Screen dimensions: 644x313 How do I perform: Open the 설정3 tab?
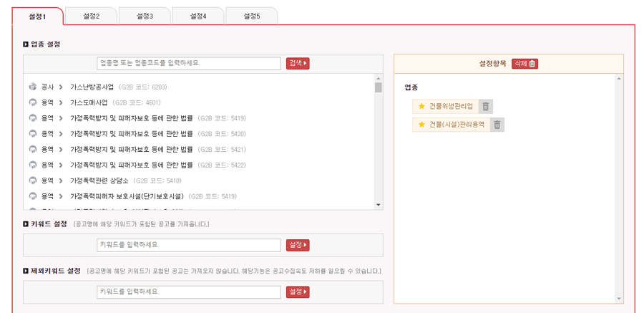pyautogui.click(x=145, y=16)
